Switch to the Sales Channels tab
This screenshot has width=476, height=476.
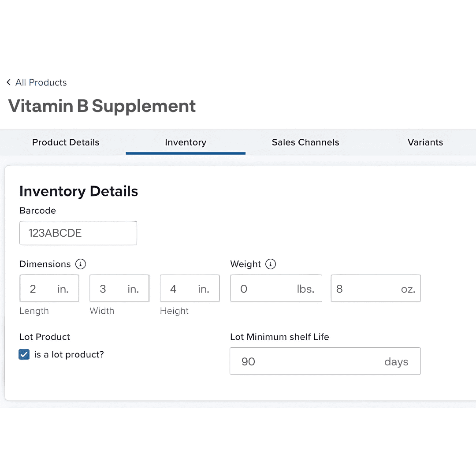(x=305, y=142)
